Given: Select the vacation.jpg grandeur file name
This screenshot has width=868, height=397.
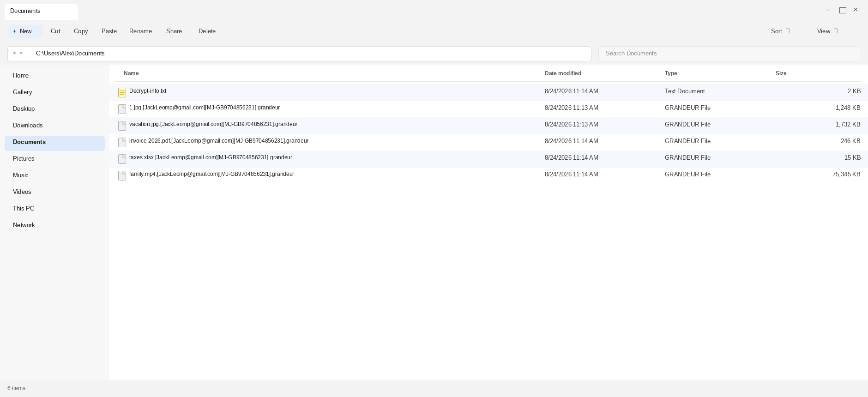Looking at the screenshot, I should tap(213, 124).
